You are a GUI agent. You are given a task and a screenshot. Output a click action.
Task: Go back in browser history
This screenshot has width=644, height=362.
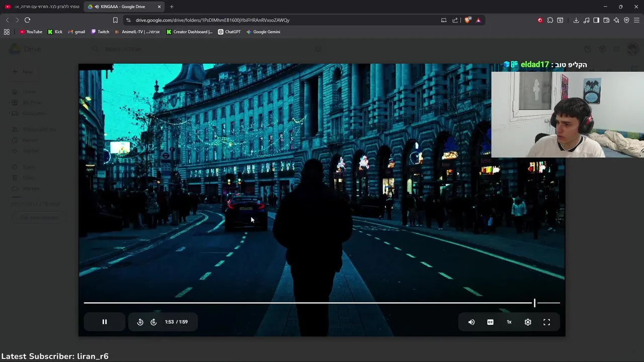tap(7, 20)
